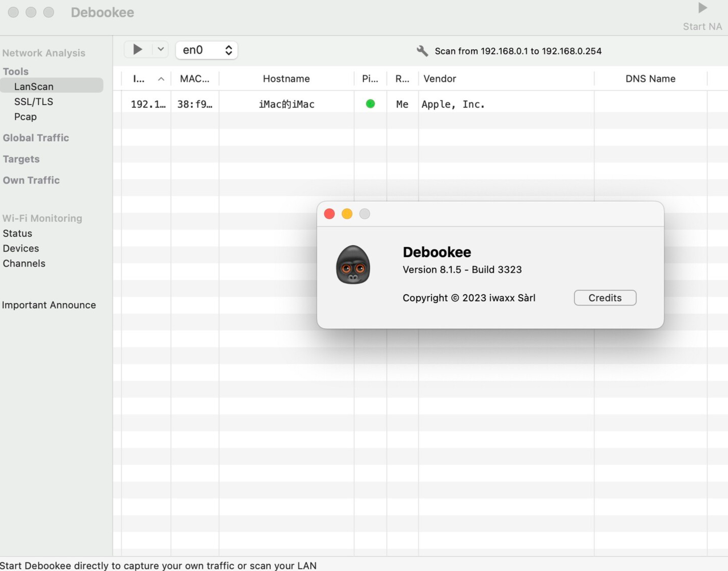Click the sort ascending arrow in IP header
728x571 pixels.
[x=161, y=79]
